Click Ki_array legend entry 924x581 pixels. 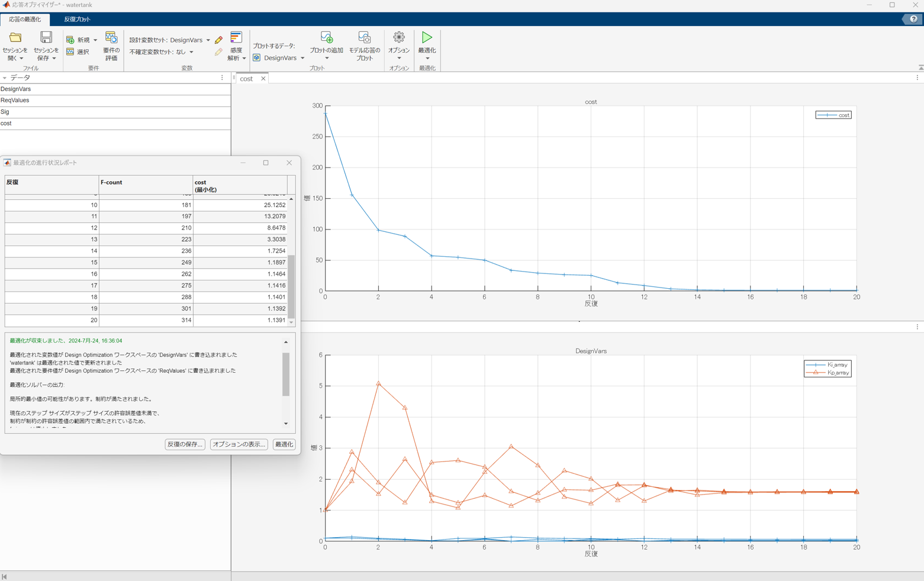(828, 365)
